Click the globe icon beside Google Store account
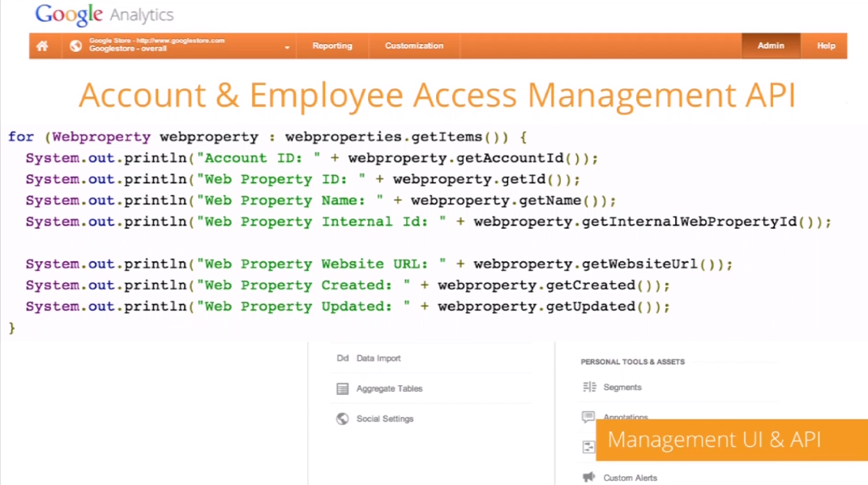Viewport: 868px width, 485px height. 75,46
